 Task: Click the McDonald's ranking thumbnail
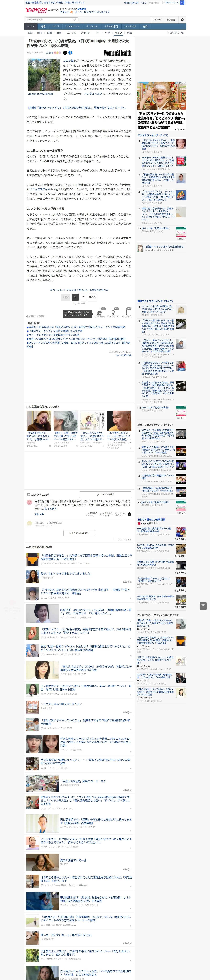(181, 195)
